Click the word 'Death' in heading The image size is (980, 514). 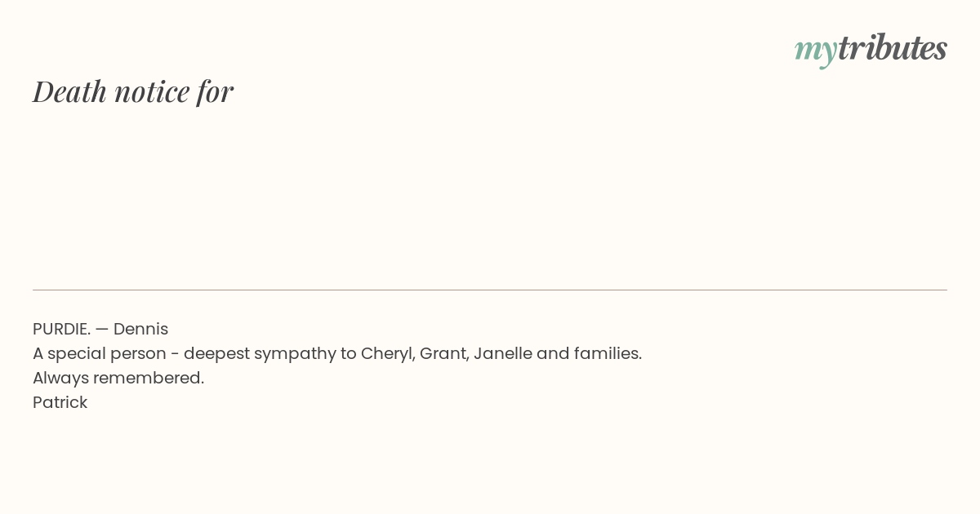tap(70, 91)
